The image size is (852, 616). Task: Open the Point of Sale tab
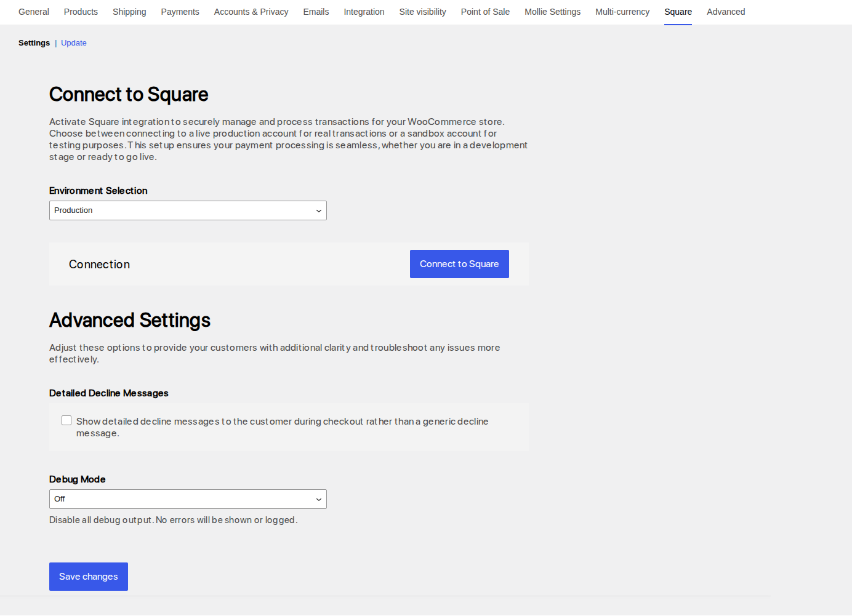[x=485, y=12]
